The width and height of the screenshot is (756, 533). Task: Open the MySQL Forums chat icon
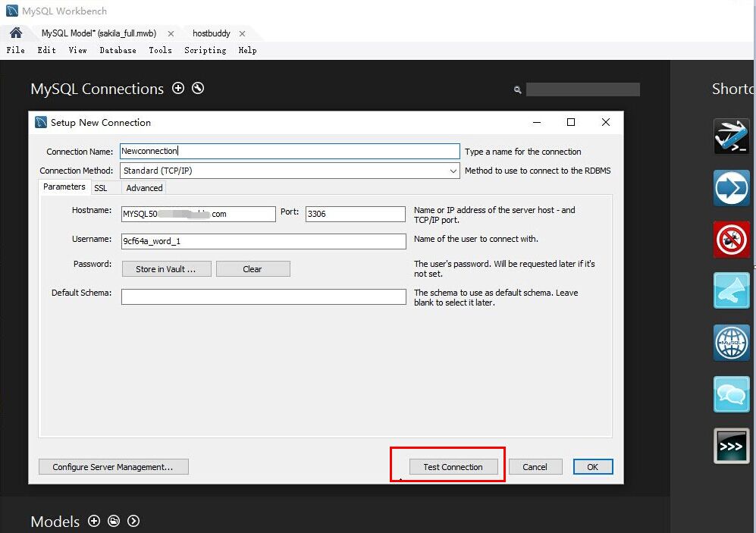click(730, 394)
